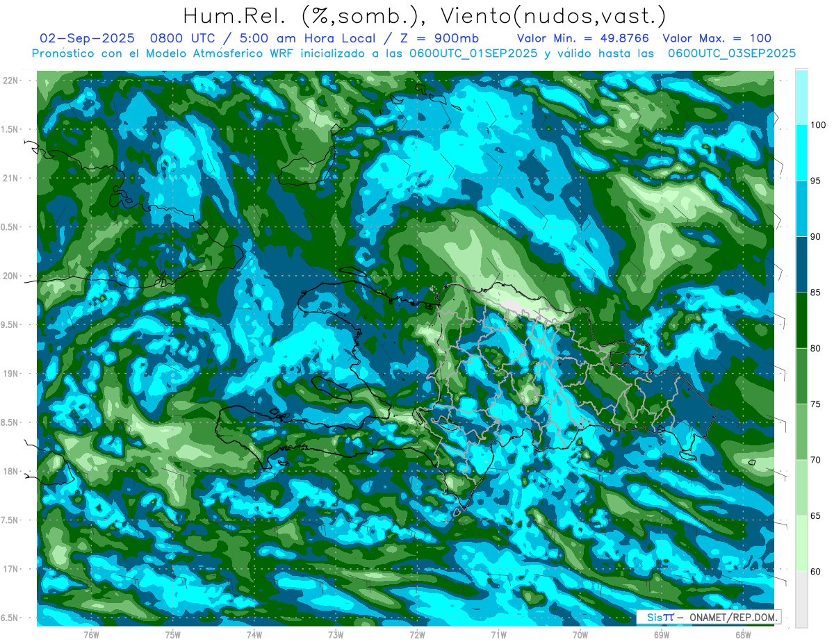Click the legend value '65'
Image resolution: width=834 pixels, height=644 pixels.
817,515
